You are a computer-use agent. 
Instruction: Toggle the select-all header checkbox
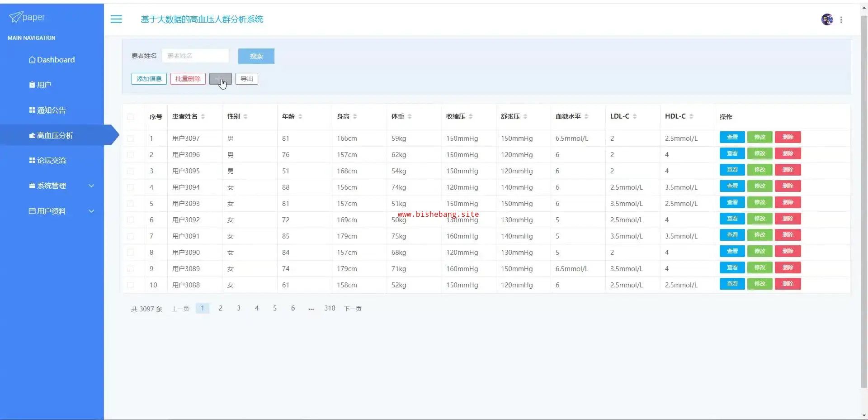[x=130, y=117]
